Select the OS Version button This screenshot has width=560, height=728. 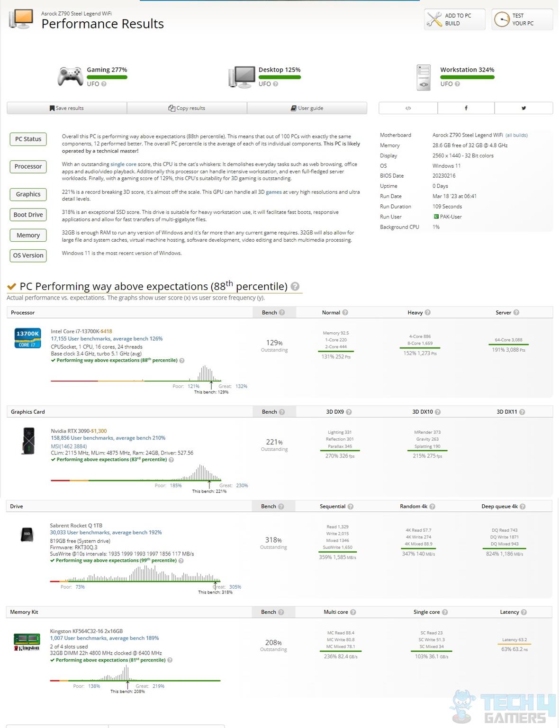pyautogui.click(x=28, y=255)
